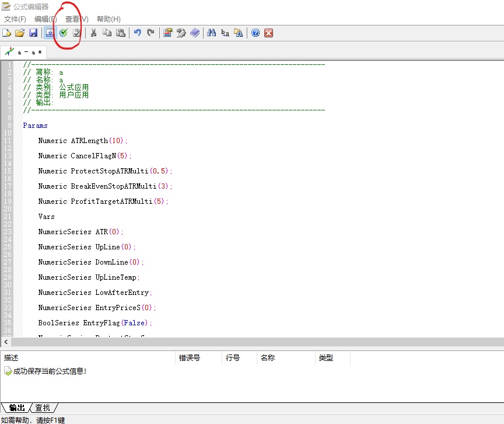Screen dimensions: 504x424
Task: Click the horizontal scrollbar track of code editor
Action: (257, 342)
